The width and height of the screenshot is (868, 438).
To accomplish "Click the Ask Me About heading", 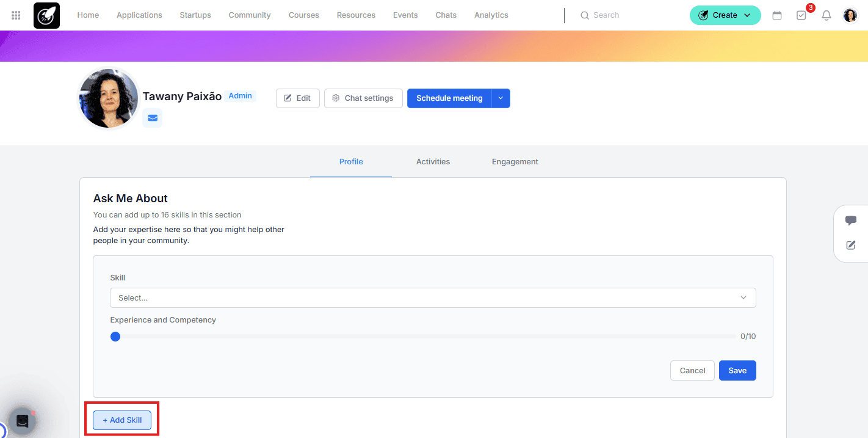I will (x=130, y=199).
